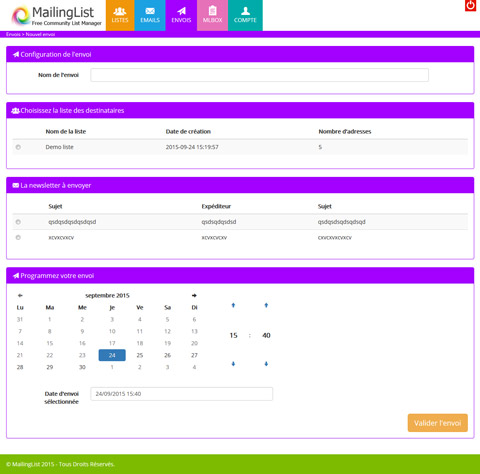Open the Envois paper plane tab
The height and width of the screenshot is (474, 480).
coord(181,15)
